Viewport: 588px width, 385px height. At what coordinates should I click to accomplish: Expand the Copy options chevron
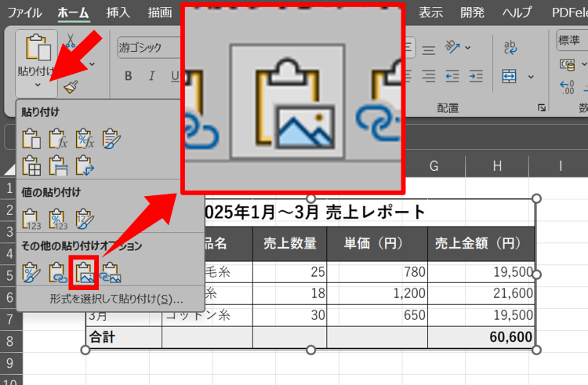click(x=92, y=64)
